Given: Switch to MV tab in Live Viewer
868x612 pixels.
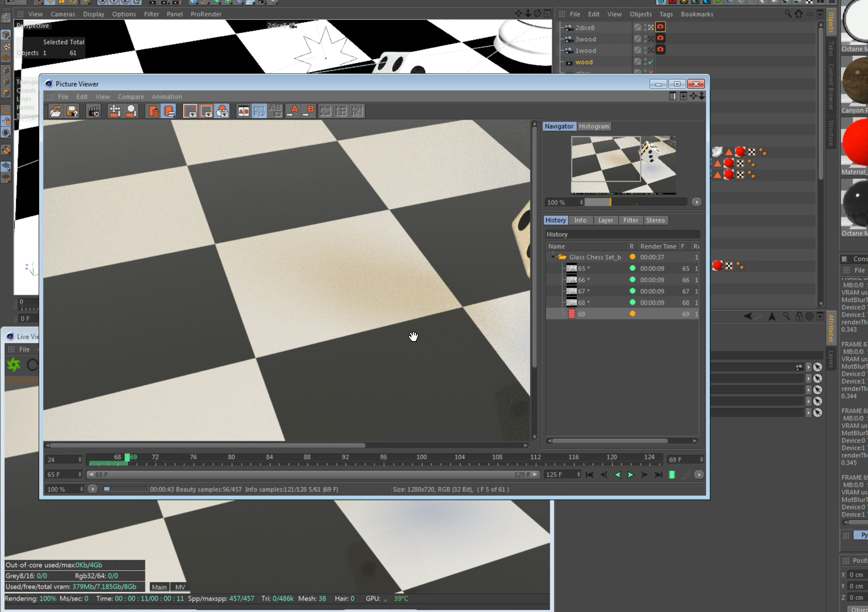Looking at the screenshot, I should 180,587.
